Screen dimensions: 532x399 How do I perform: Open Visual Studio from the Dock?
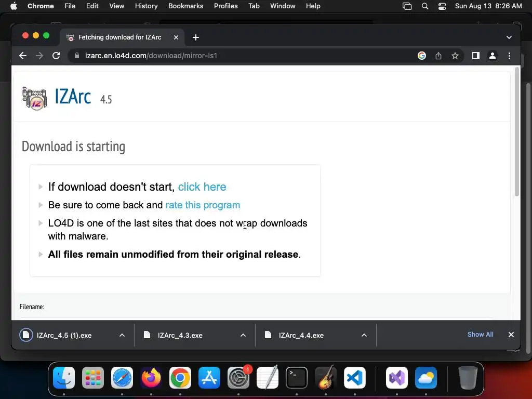pos(397,378)
